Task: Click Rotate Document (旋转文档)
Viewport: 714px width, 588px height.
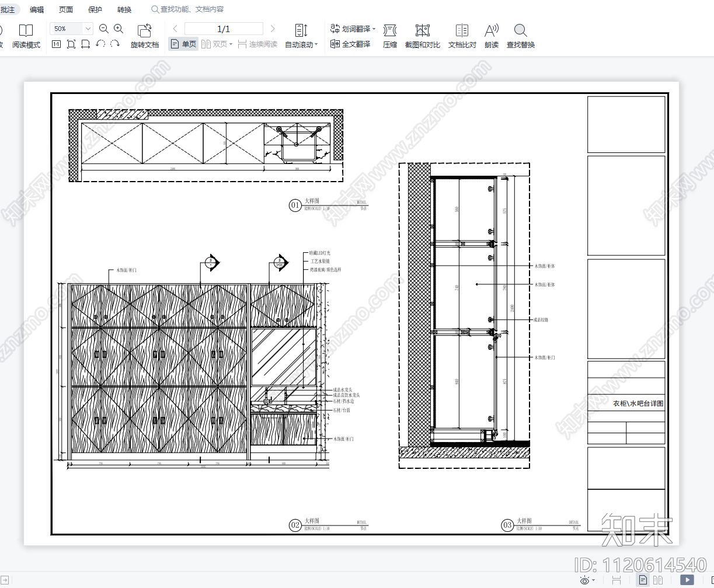Action: click(145, 36)
